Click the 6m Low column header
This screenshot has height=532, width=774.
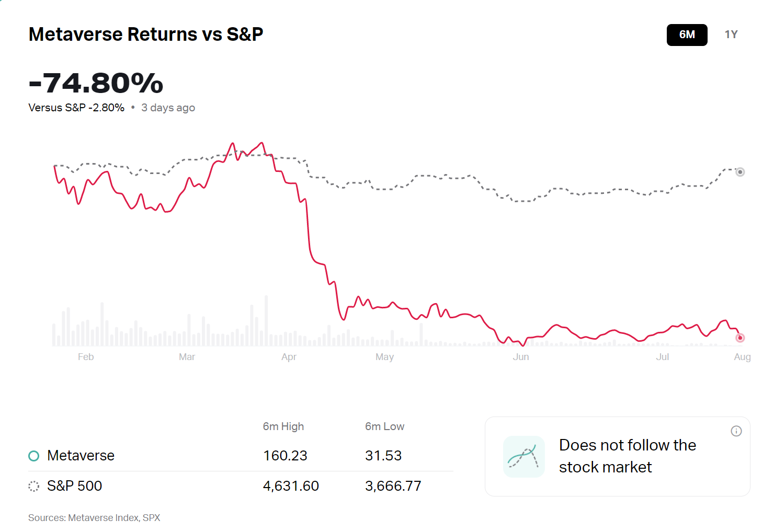pos(384,426)
